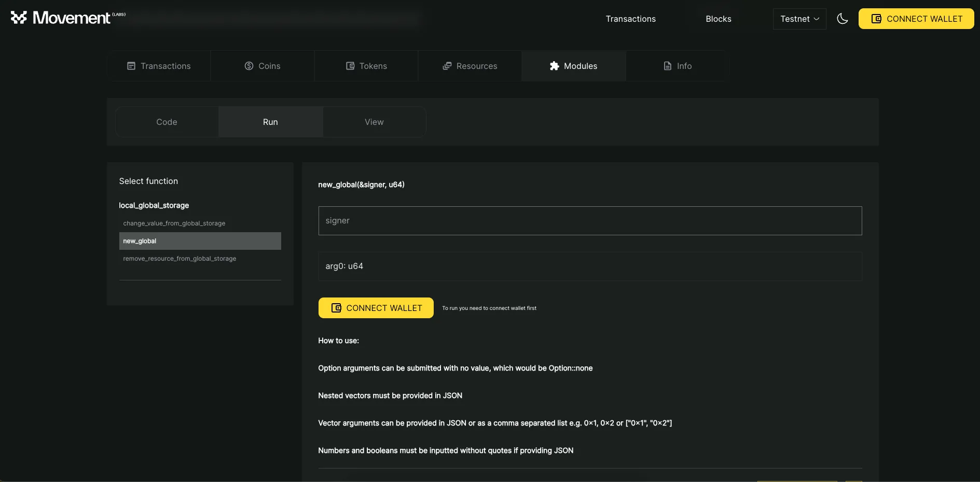Click the 'How to use:' heading
980x482 pixels.
pos(339,341)
